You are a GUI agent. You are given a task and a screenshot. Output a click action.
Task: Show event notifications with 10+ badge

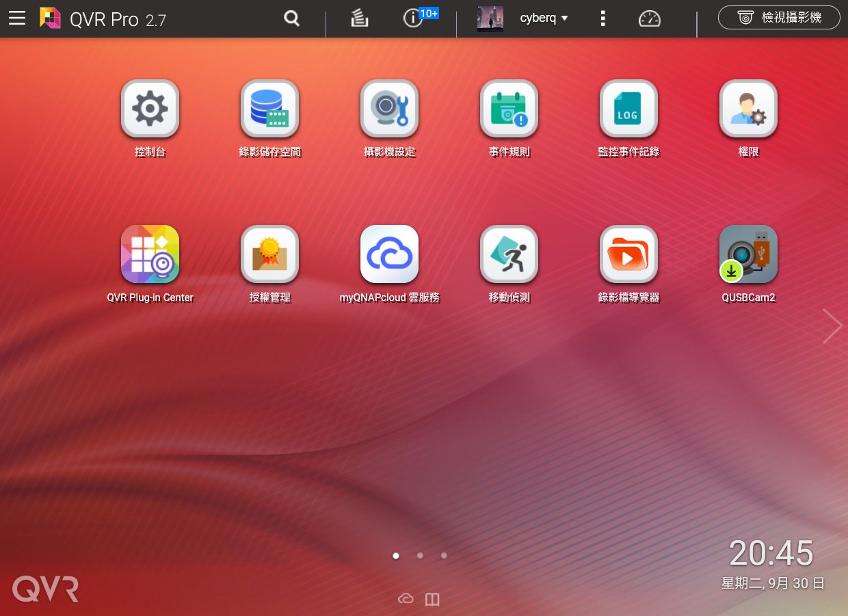(414, 18)
